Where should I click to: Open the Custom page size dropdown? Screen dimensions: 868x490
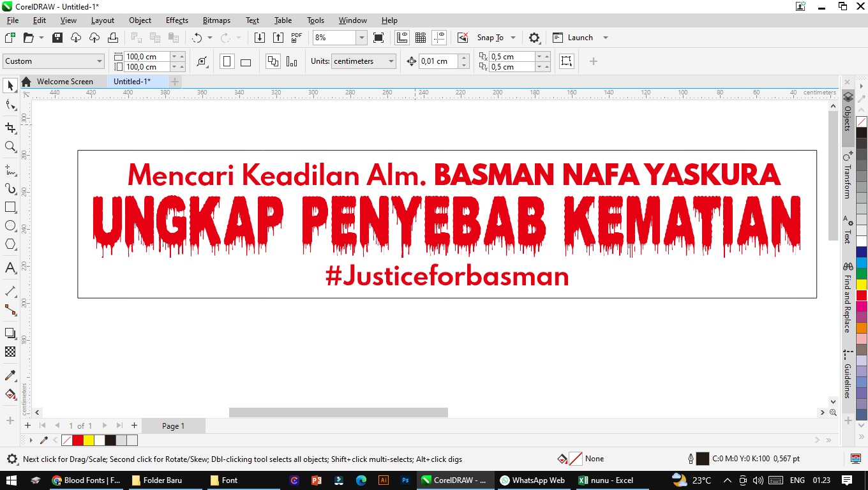click(100, 61)
